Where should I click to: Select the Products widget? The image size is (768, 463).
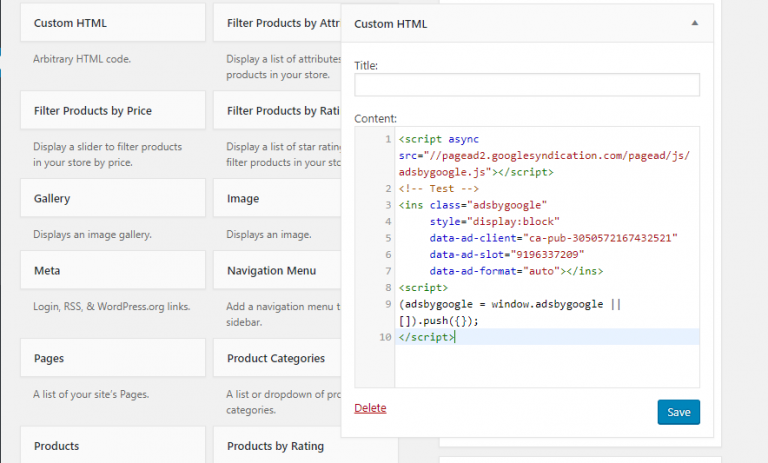(x=56, y=446)
